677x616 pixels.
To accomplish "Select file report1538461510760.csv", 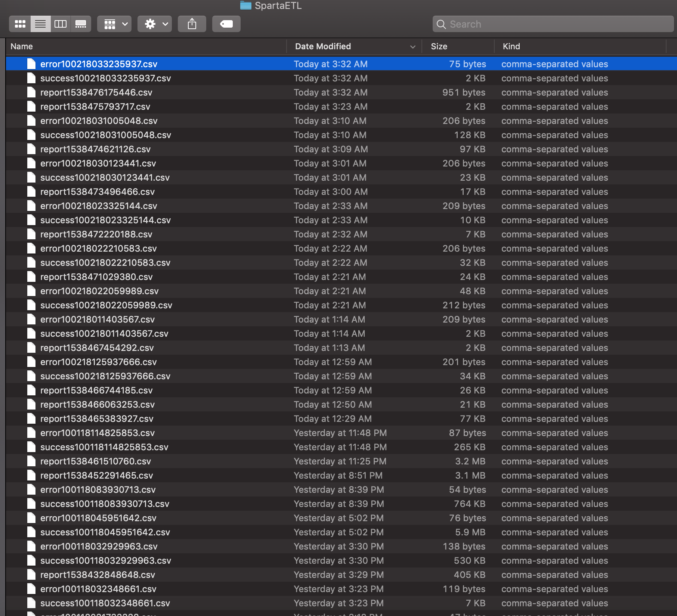I will pyautogui.click(x=341, y=461).
